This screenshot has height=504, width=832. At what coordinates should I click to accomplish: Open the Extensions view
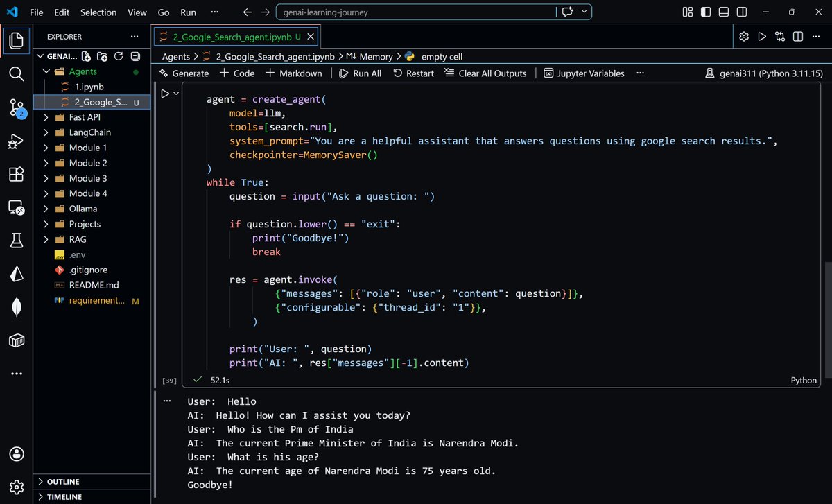(x=17, y=175)
